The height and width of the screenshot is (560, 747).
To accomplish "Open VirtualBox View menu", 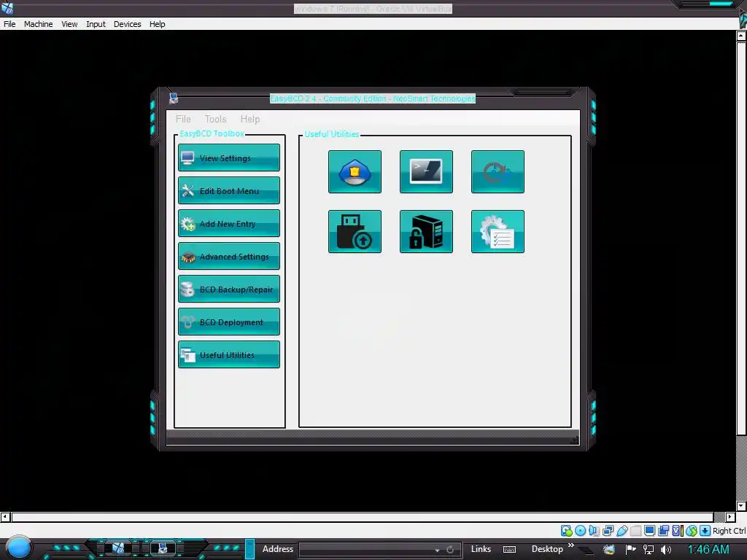I will (69, 24).
